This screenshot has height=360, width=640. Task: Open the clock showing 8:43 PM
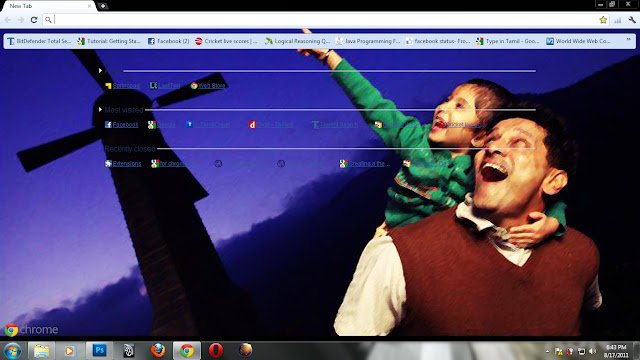(616, 351)
